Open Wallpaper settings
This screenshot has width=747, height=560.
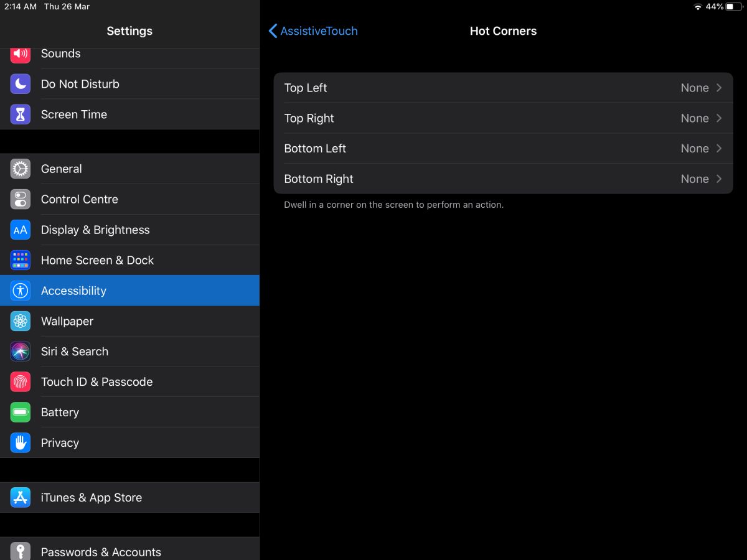pyautogui.click(x=129, y=321)
